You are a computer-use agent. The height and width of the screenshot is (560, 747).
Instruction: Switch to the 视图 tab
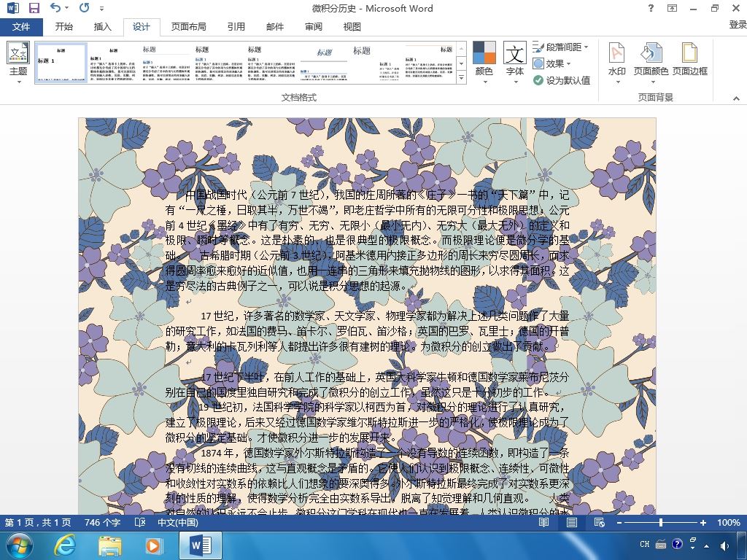pos(352,27)
